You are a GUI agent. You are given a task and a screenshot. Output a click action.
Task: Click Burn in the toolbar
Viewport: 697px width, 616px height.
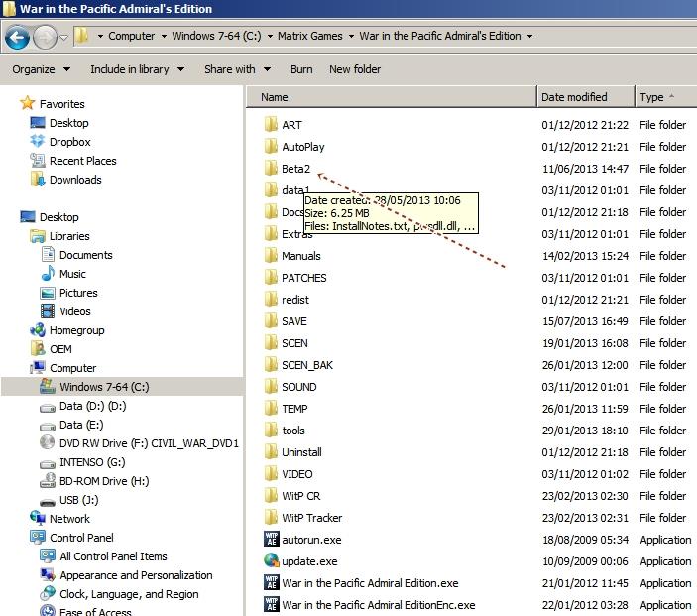(301, 69)
